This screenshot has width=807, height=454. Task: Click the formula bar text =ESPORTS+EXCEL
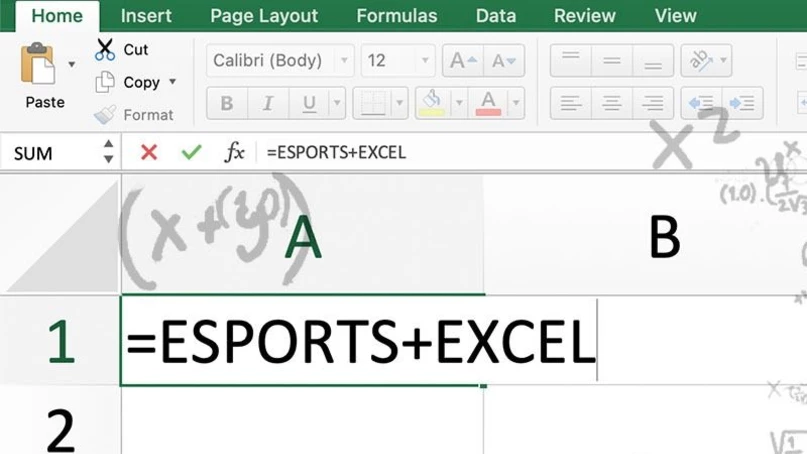coord(336,152)
